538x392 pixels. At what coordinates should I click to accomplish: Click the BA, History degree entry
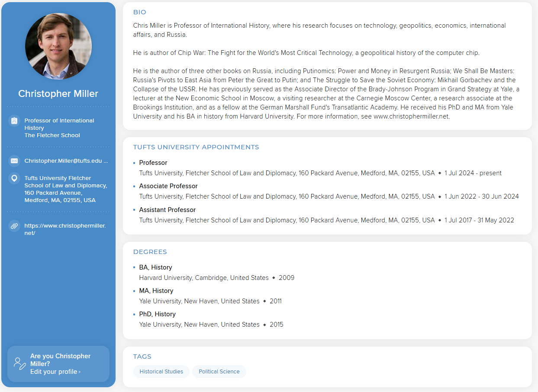[156, 267]
